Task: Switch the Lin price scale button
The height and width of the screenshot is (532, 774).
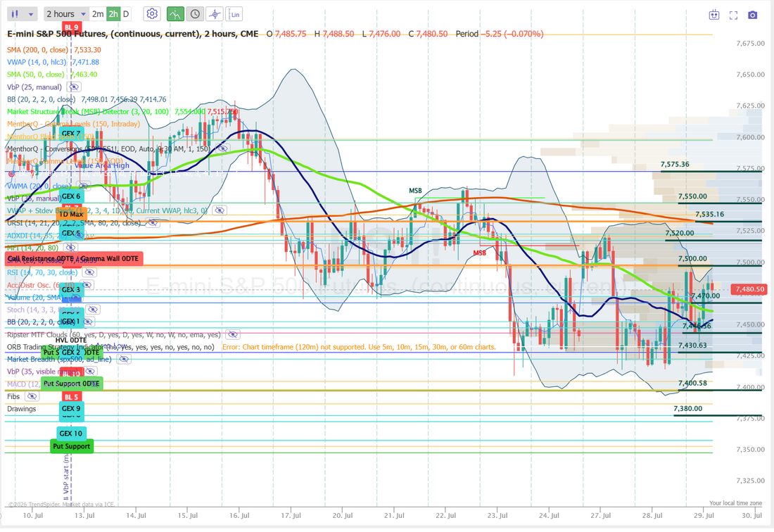Action: click(x=234, y=14)
